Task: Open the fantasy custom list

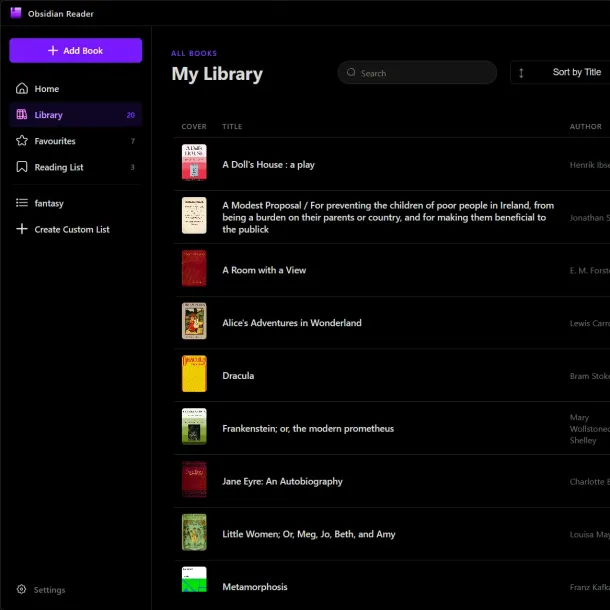Action: pos(76,203)
